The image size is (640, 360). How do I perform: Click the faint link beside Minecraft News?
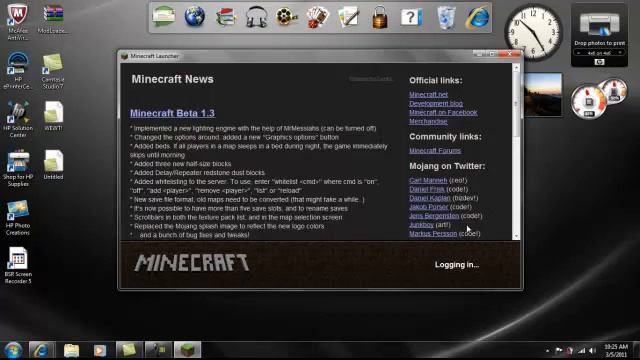click(x=371, y=78)
